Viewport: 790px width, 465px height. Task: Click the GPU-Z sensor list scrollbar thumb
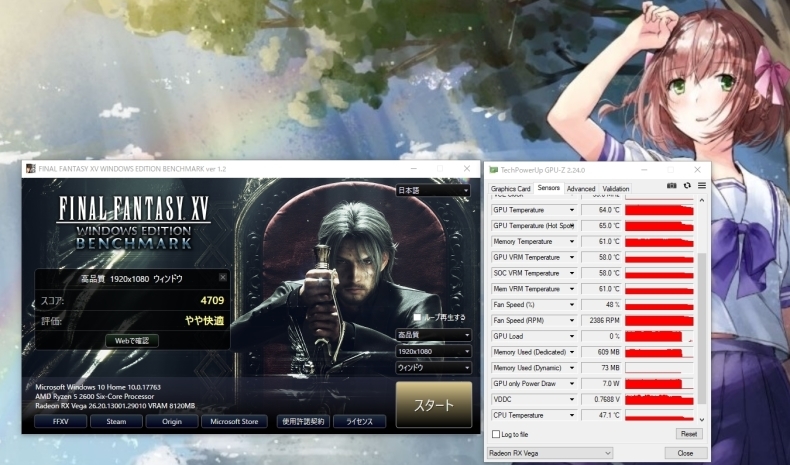[701, 327]
